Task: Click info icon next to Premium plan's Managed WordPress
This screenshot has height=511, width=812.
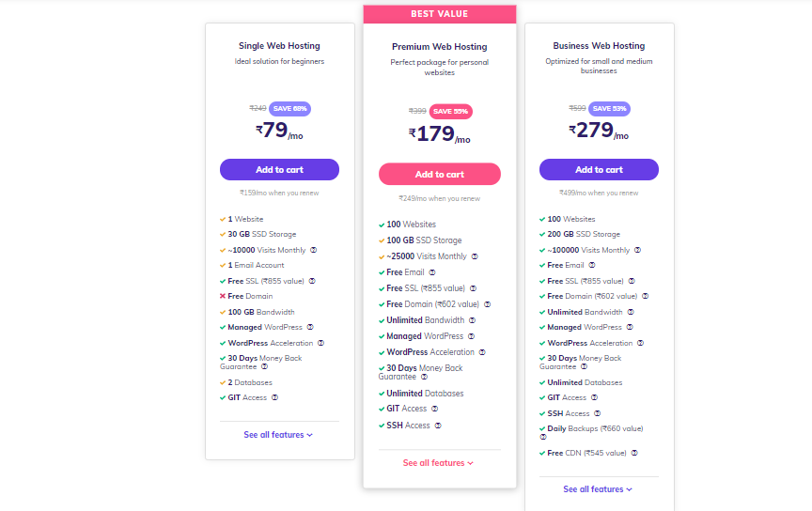Action: [x=472, y=336]
